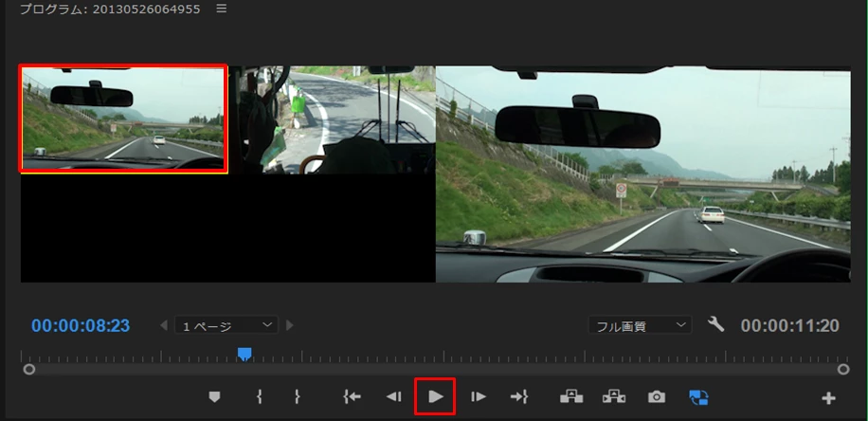The image size is (868, 421).
Task: Click right zoom scroll bar handle
Action: pyautogui.click(x=843, y=369)
